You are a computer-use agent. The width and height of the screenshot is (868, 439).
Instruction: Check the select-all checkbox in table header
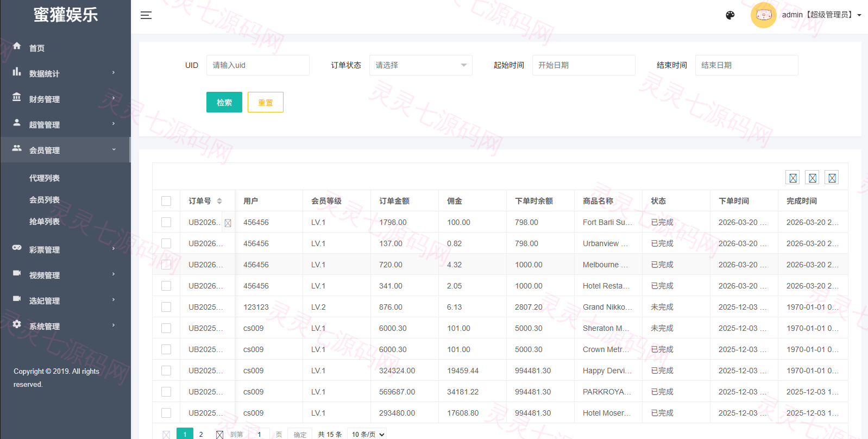166,201
